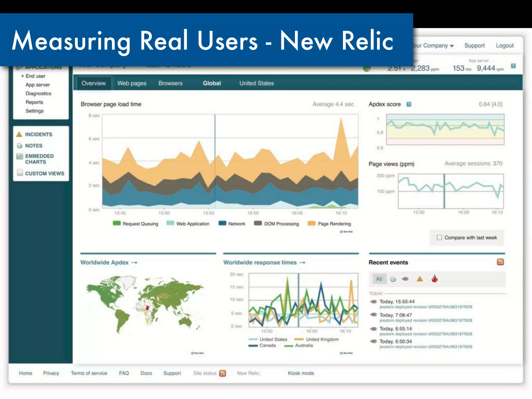This screenshot has height=399, width=532.
Task: Open the Incidents warning triangle icon
Action: point(19,134)
